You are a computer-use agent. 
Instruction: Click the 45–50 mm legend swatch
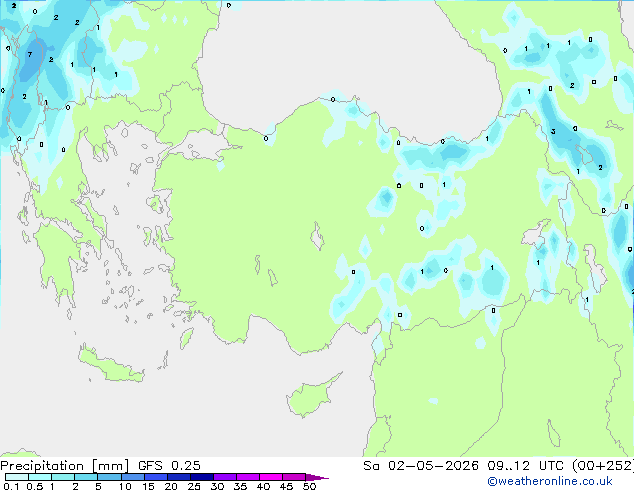point(294,477)
